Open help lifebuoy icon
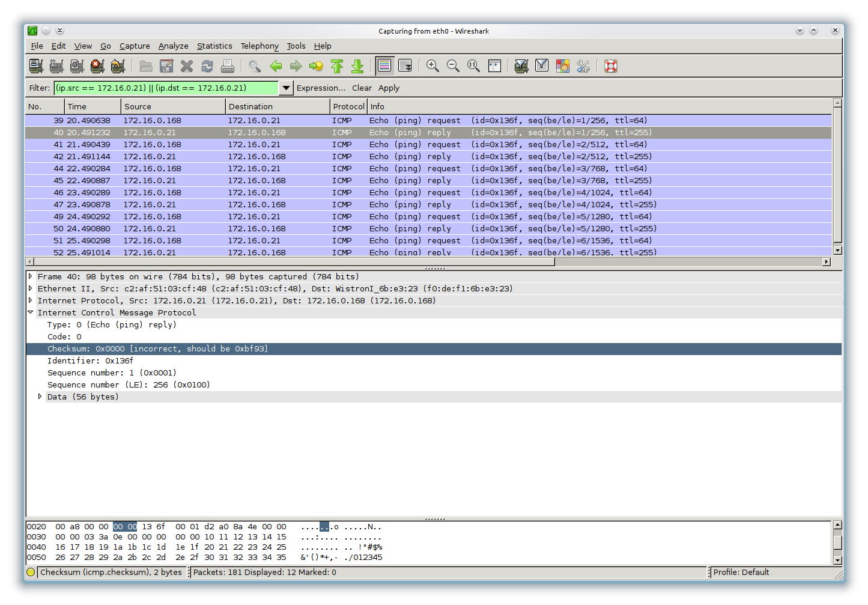This screenshot has height=605, width=868. pos(611,66)
